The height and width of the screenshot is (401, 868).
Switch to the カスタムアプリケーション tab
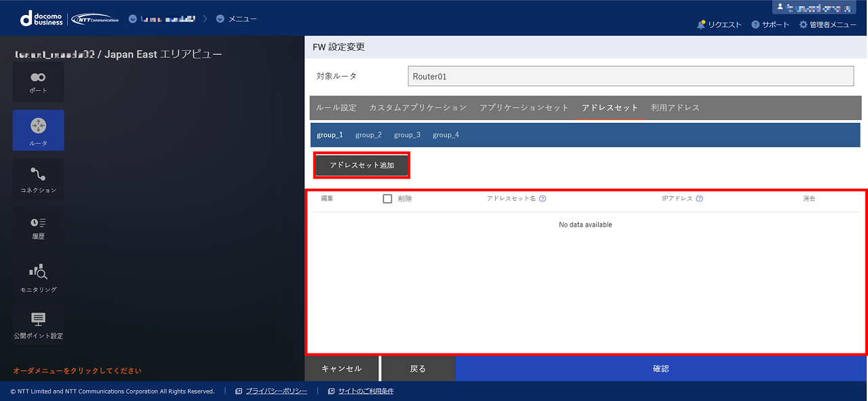(418, 108)
